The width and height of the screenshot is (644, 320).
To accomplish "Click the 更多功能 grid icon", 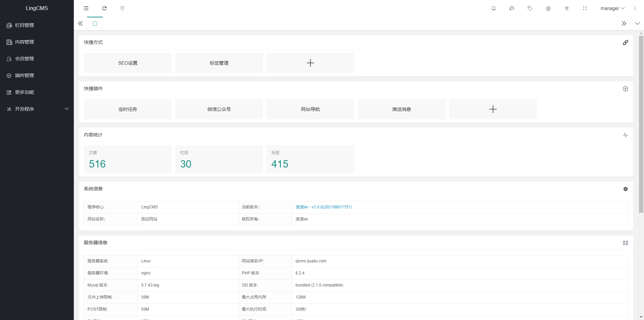I will [x=9, y=92].
